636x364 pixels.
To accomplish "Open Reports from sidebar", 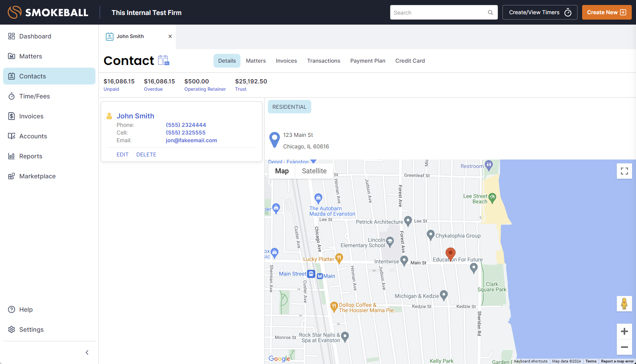I will 49,156.
